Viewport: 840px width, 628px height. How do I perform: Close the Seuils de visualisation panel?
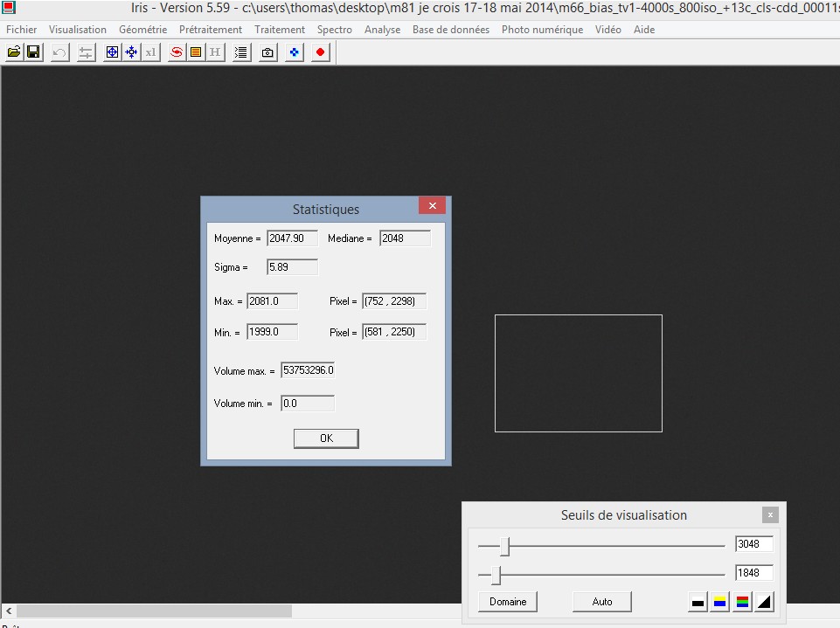coord(770,515)
